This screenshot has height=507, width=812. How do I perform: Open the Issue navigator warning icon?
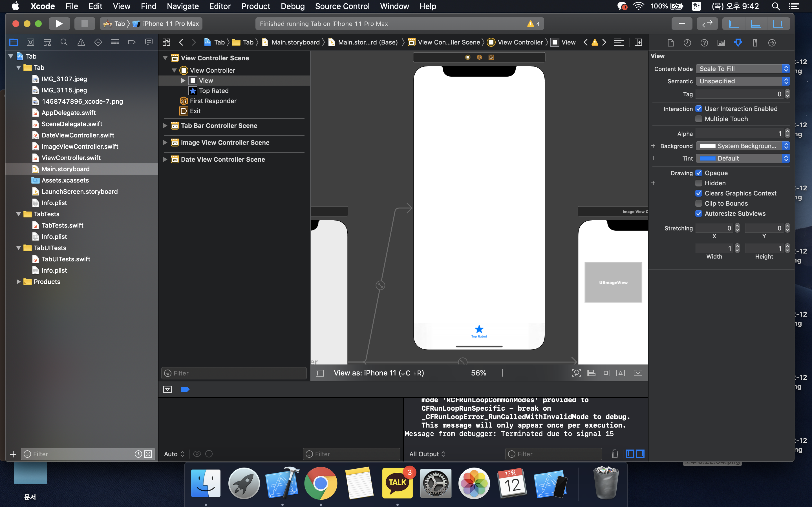pos(81,42)
